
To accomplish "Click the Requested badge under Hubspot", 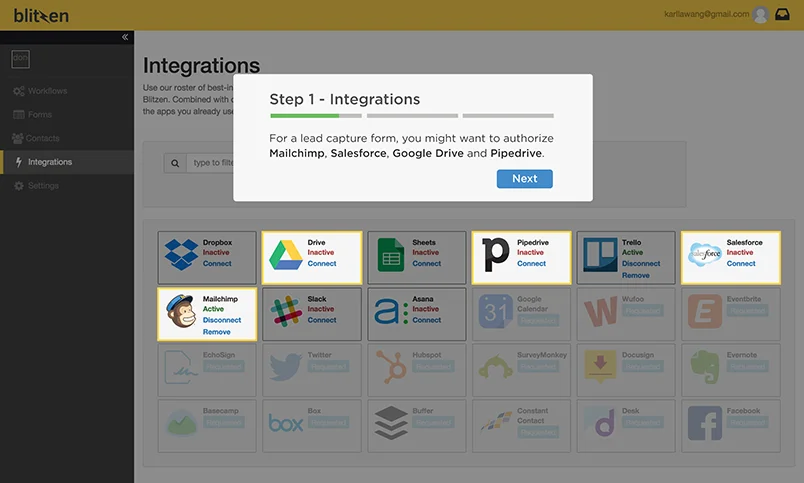I will click(433, 367).
